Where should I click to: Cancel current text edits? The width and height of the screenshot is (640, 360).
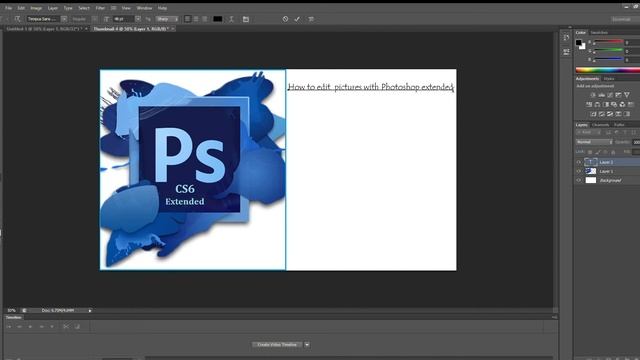285,19
